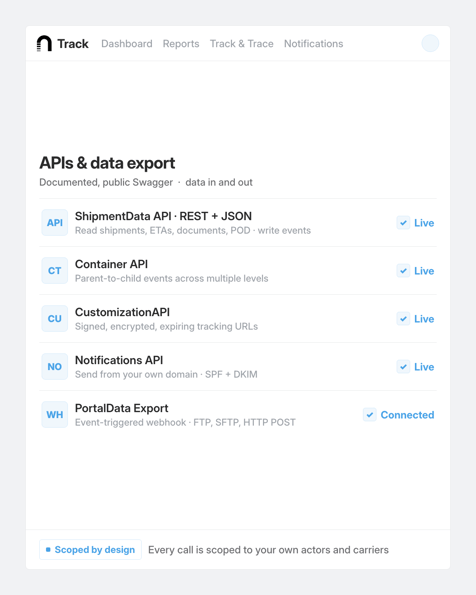Click Live label beside ShipmentData API
The width and height of the screenshot is (476, 595).
pos(424,223)
